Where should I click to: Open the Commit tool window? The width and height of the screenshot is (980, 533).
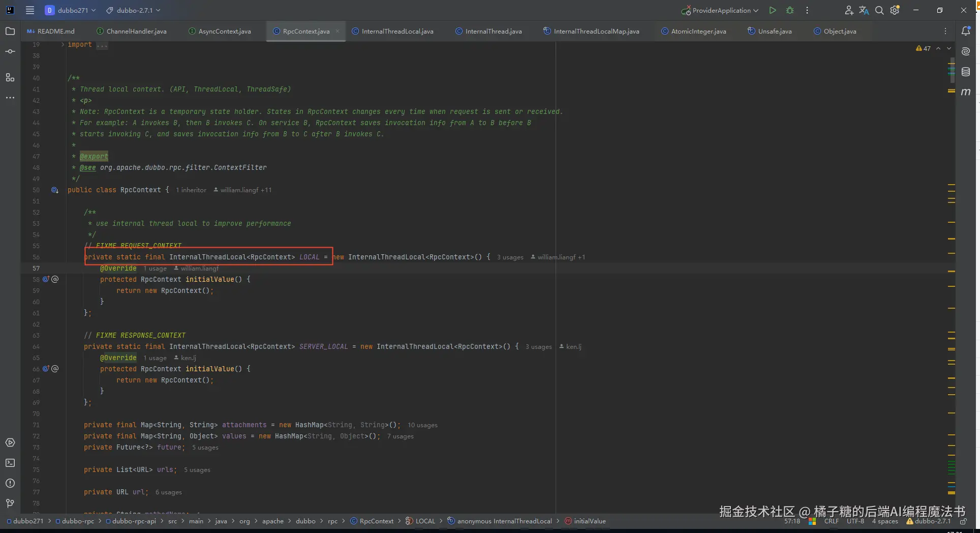(10, 51)
